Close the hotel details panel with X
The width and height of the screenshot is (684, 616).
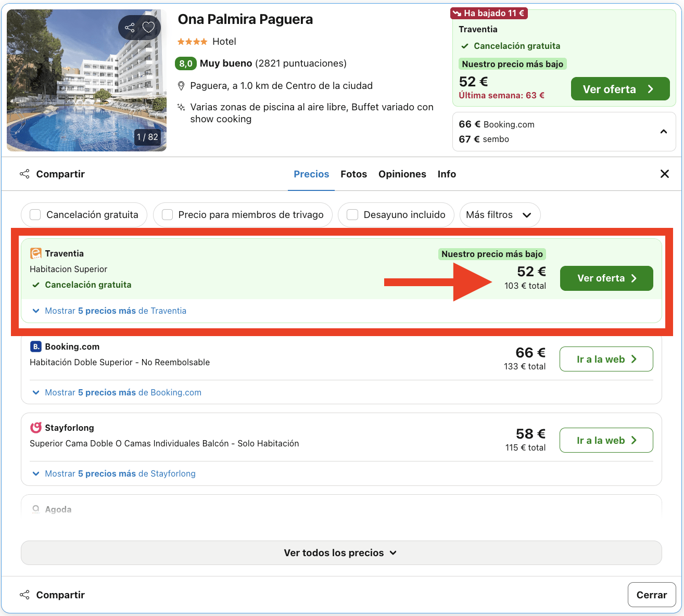tap(665, 174)
